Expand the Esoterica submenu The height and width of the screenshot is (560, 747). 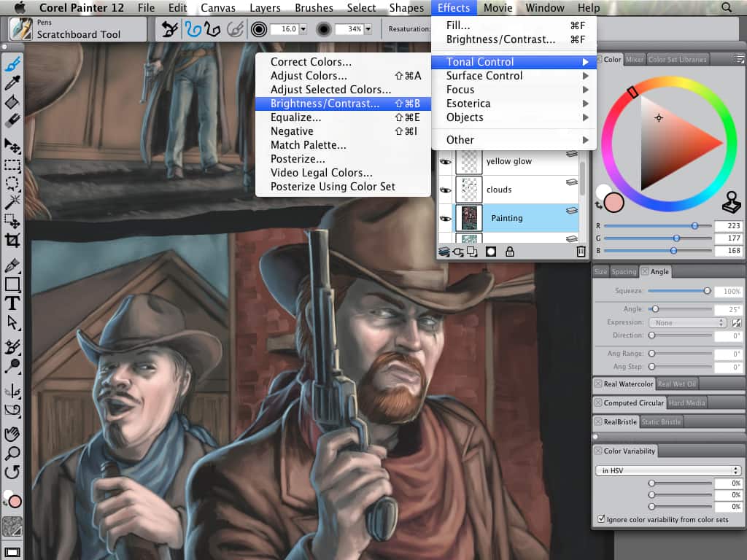point(514,104)
